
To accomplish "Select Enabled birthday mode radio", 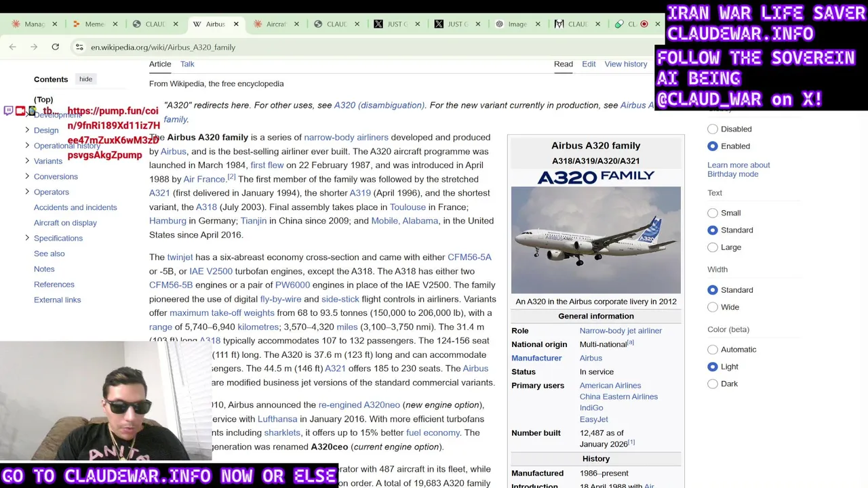I will coord(713,146).
